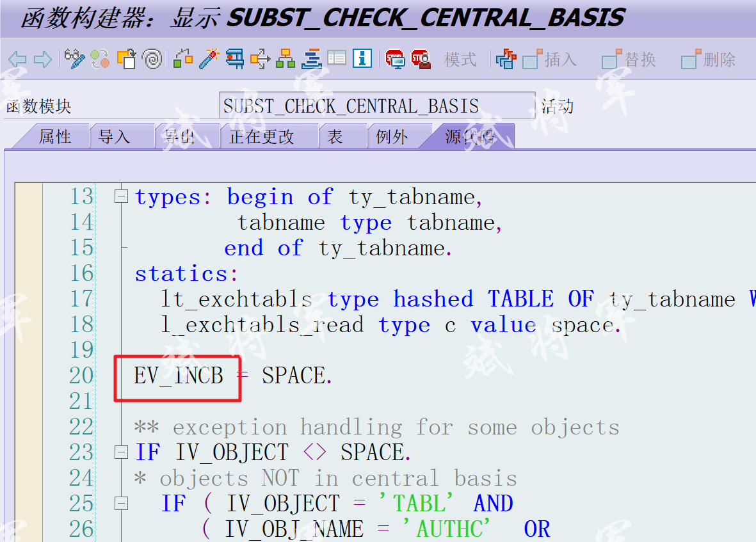Collapse the types block at line 13
756x542 pixels.
point(121,196)
